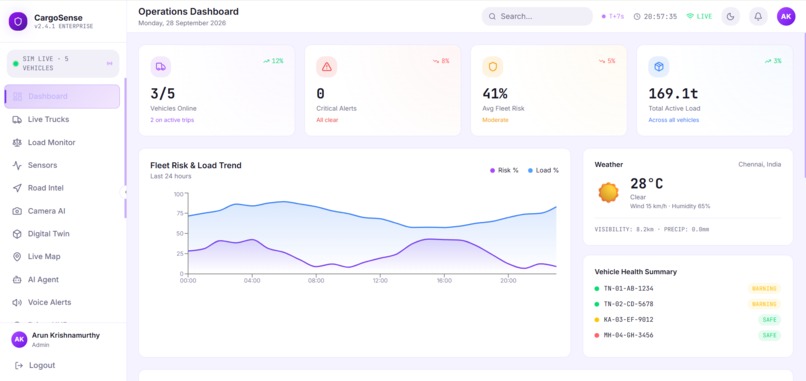The width and height of the screenshot is (806, 381).
Task: Click the 12% upward trend indicator
Action: 273,61
